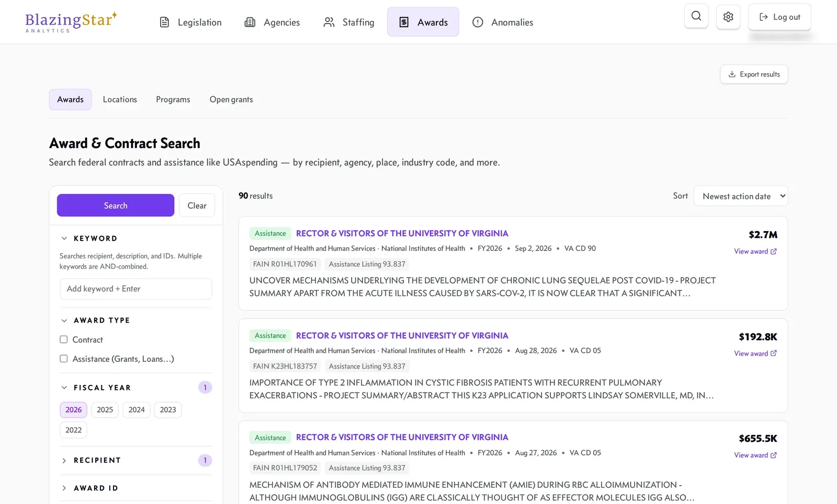837x504 pixels.
Task: Click the Staffing people icon
Action: tap(329, 22)
